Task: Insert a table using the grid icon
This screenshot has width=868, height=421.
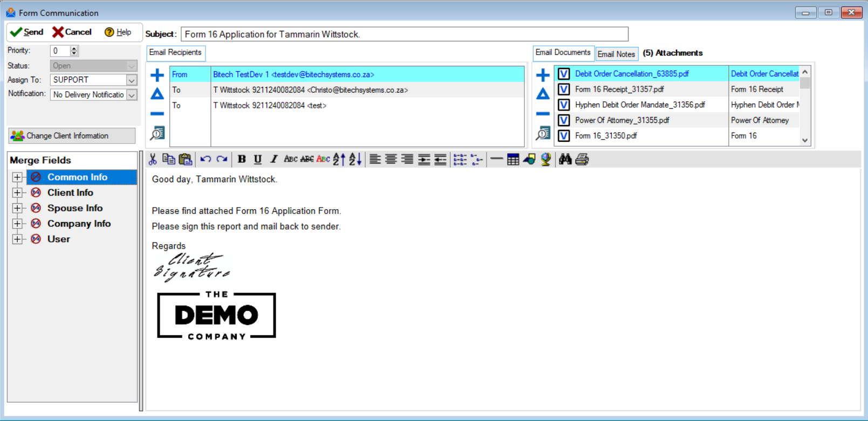Action: tap(513, 159)
